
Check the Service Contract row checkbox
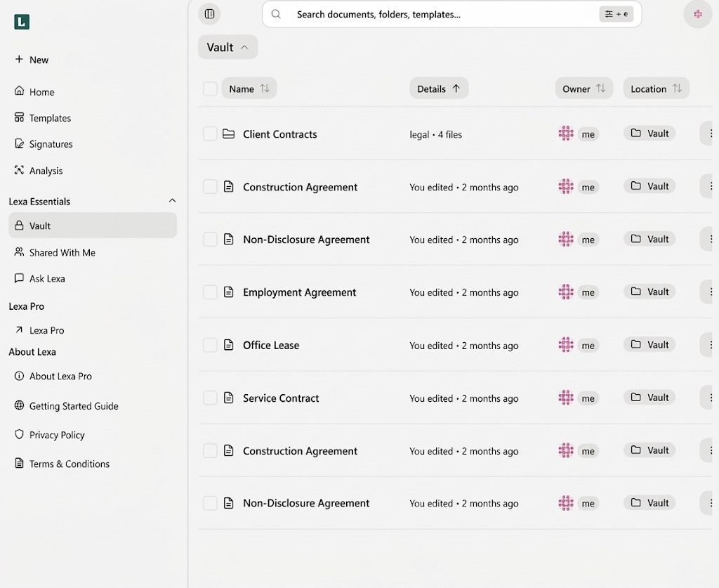210,398
